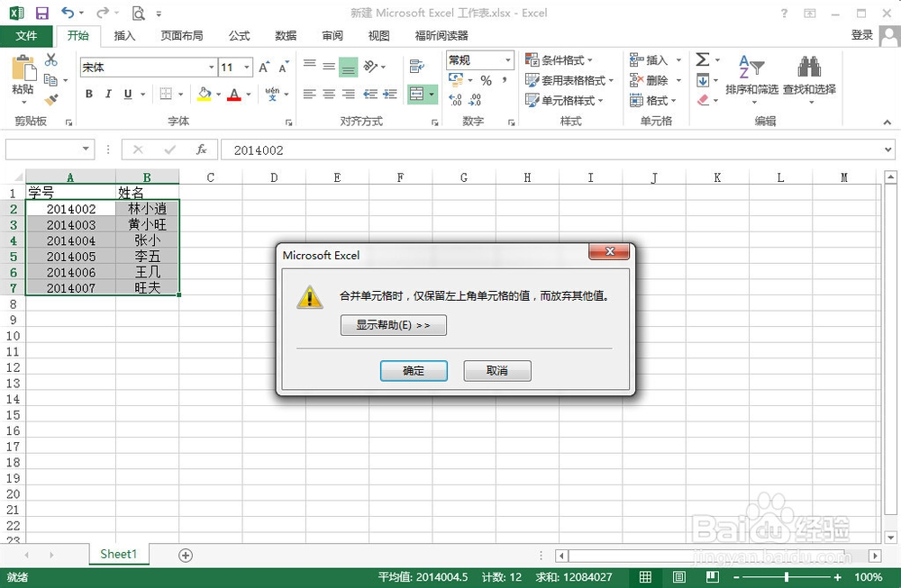Click 取消 in the Excel dialog

pos(497,370)
